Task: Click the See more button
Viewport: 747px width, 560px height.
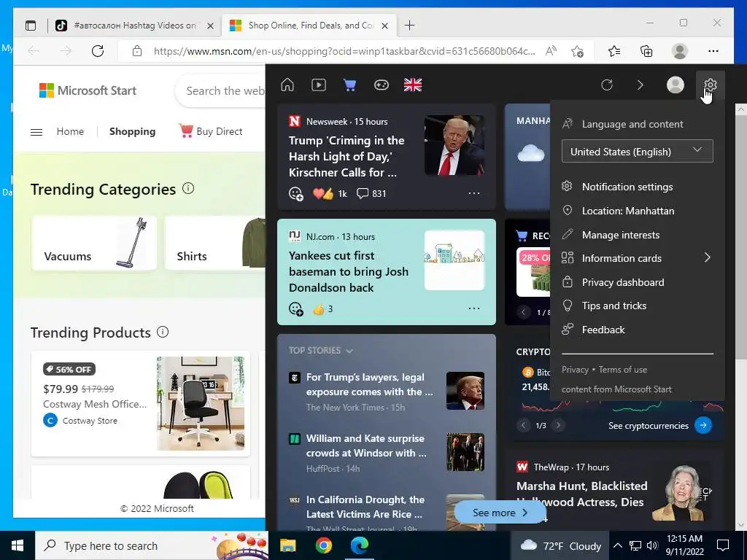Action: point(500,513)
